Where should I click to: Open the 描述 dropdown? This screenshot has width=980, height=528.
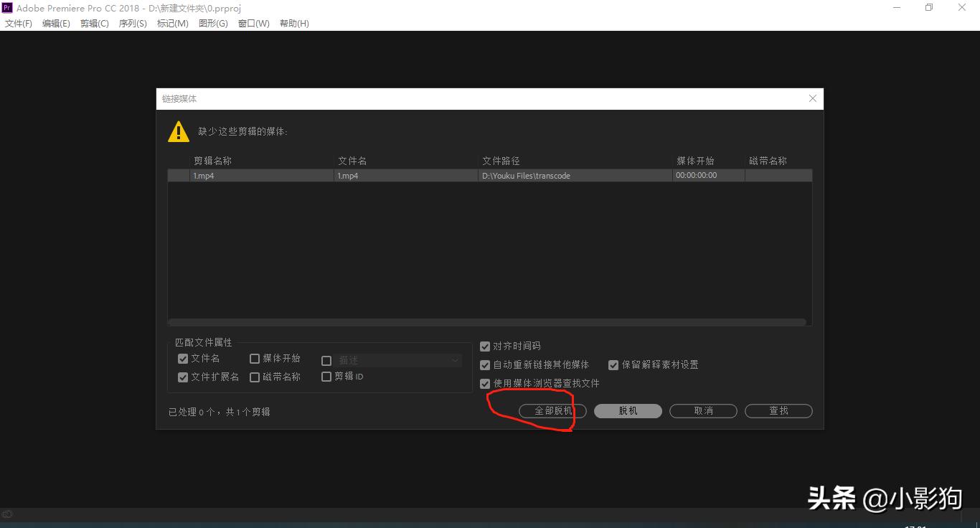pyautogui.click(x=454, y=360)
